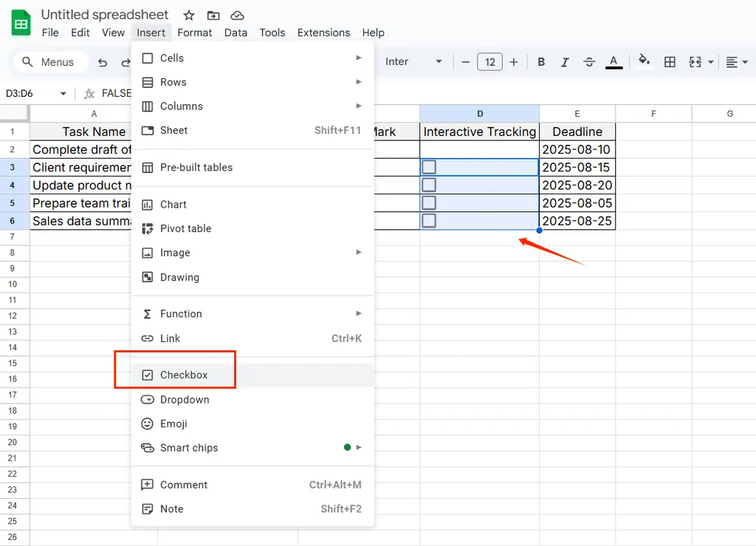The height and width of the screenshot is (546, 756).
Task: Apply strikethrough formatting from toolbar
Action: point(589,62)
